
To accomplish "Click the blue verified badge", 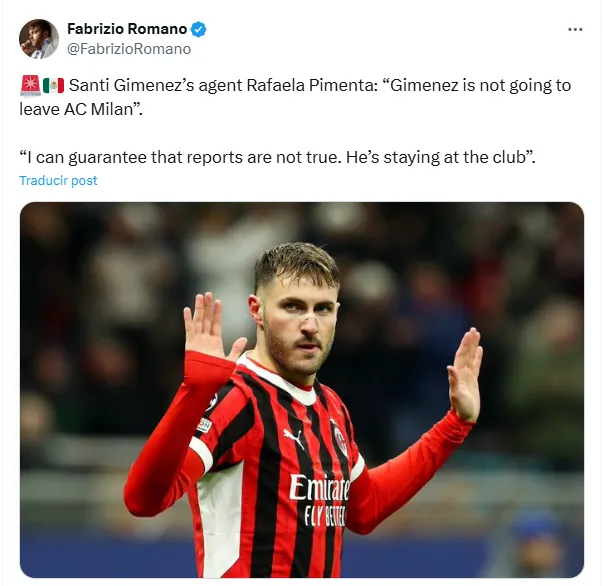I will [x=199, y=30].
